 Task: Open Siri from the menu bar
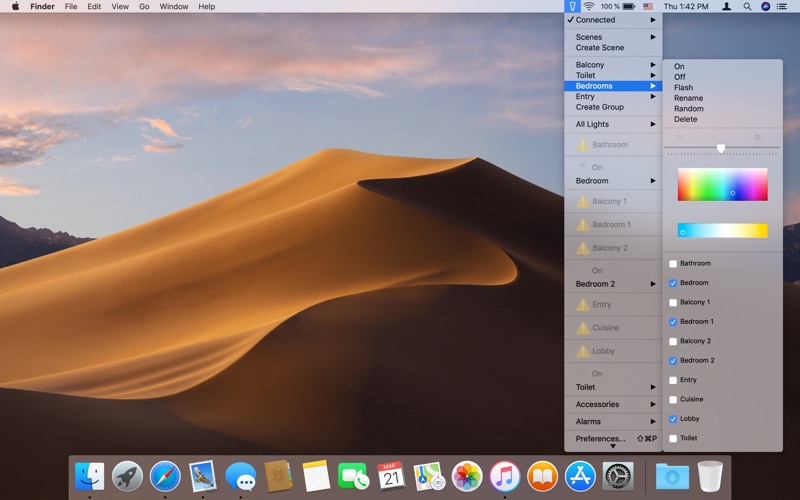pyautogui.click(x=766, y=6)
